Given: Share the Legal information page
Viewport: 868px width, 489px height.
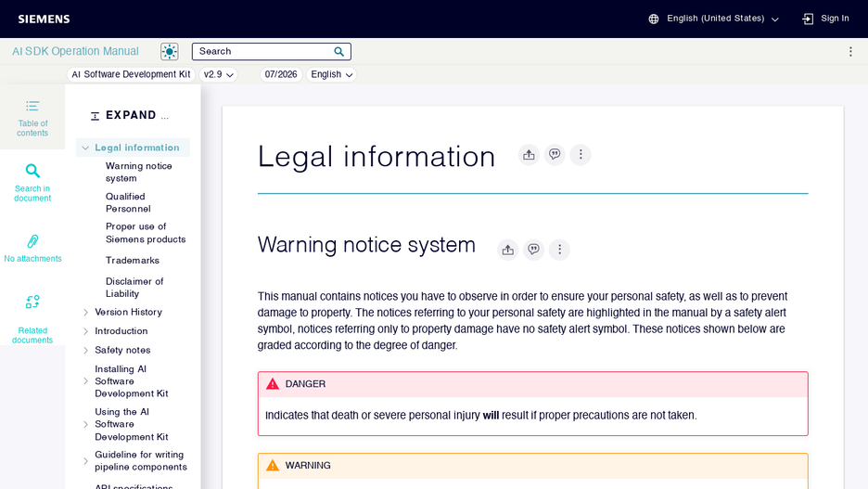Looking at the screenshot, I should coord(529,155).
